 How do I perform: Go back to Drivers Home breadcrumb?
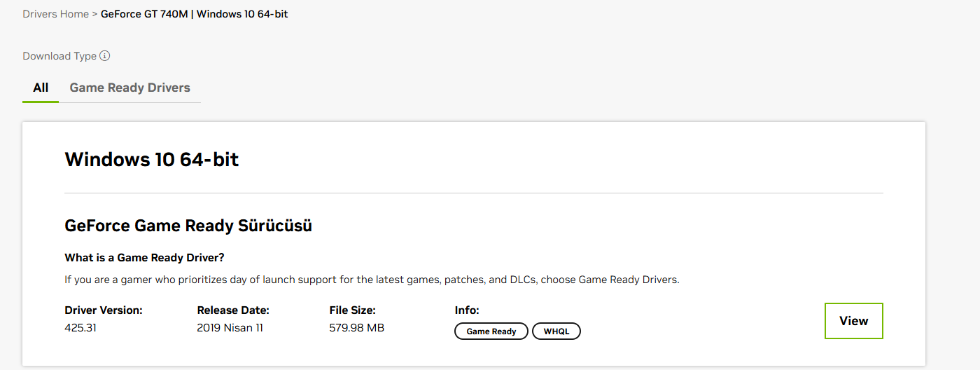pyautogui.click(x=55, y=14)
